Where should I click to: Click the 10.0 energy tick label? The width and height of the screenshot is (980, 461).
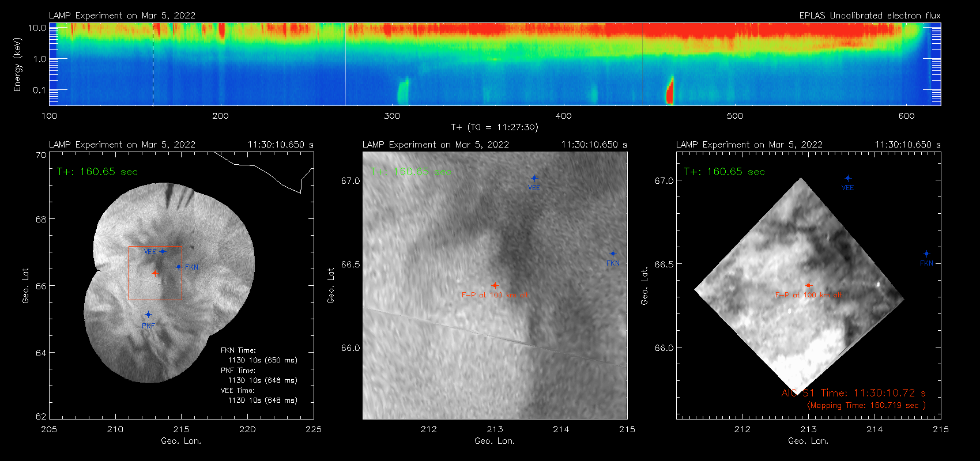coord(37,28)
